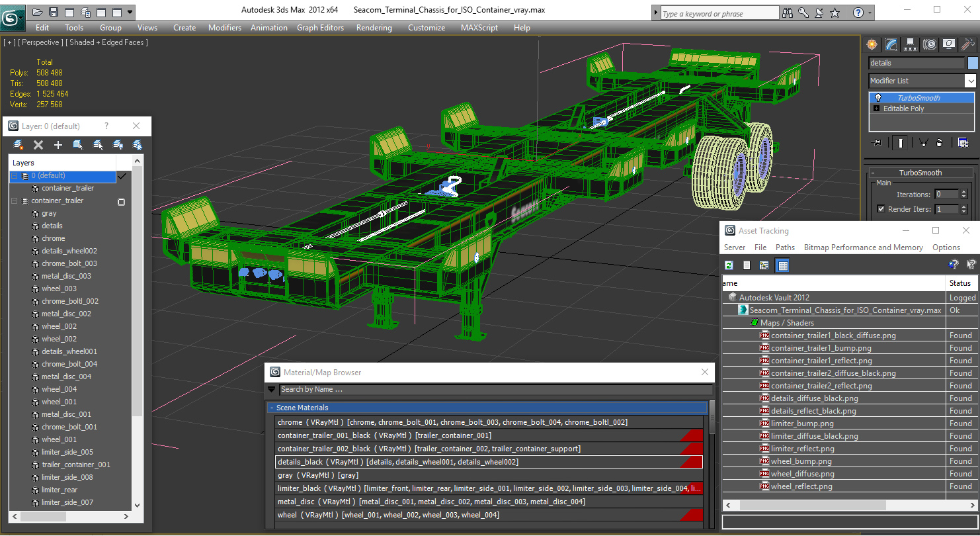The width and height of the screenshot is (980, 536).
Task: Collapse the Scene Materials group
Action: [271, 408]
